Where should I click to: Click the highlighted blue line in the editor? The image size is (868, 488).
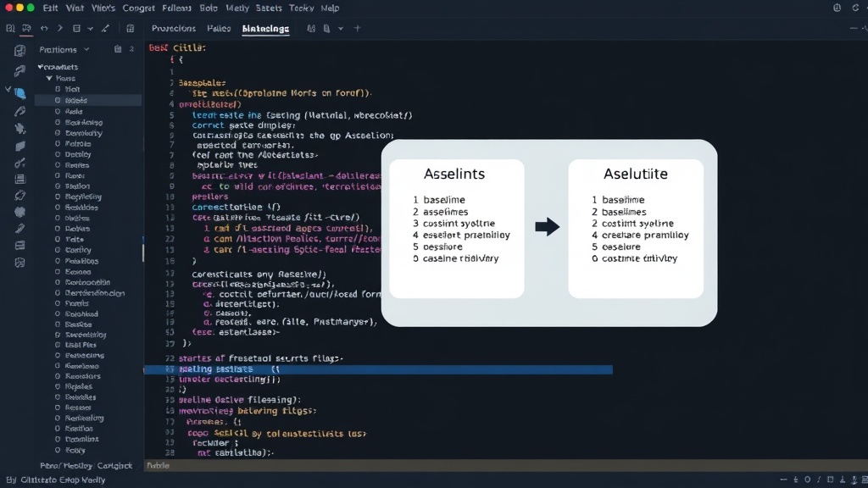pyautogui.click(x=378, y=369)
